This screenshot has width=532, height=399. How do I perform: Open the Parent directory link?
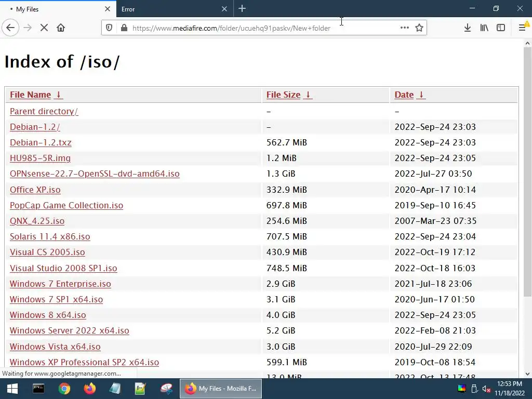(x=44, y=111)
